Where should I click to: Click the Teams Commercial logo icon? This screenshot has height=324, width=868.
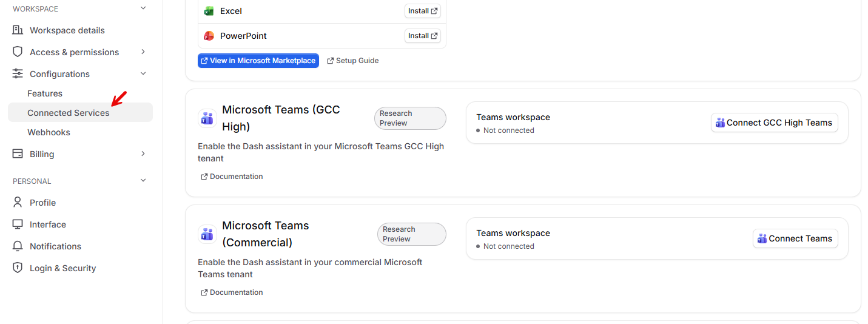coord(207,234)
